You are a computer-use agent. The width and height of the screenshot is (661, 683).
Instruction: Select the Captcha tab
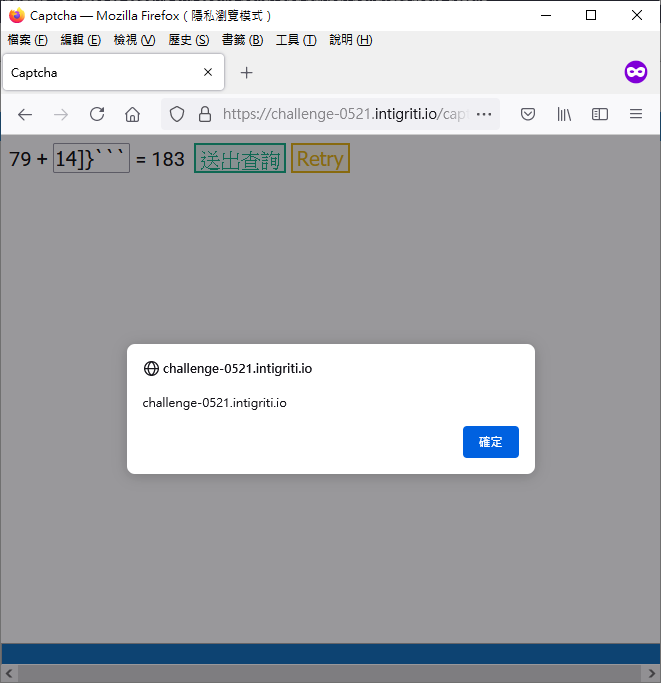pos(113,72)
